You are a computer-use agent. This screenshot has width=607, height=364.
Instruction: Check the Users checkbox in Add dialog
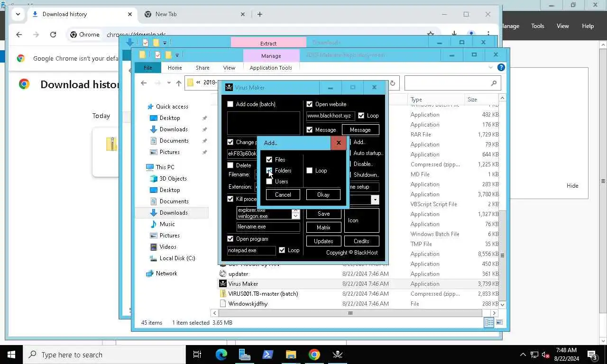269,182
